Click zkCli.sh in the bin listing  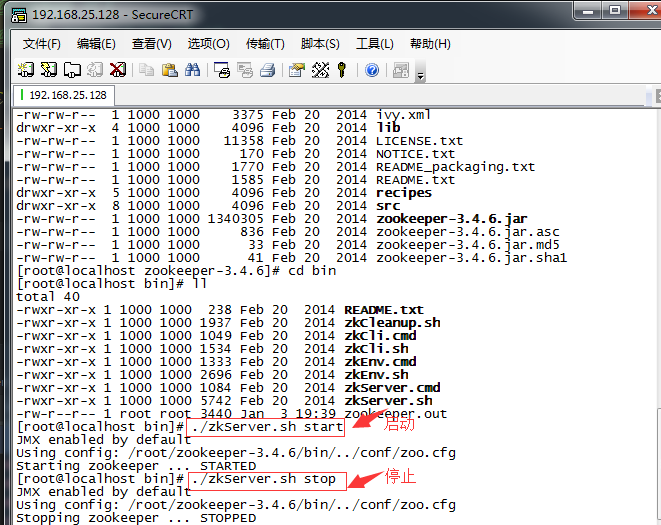[x=376, y=349]
